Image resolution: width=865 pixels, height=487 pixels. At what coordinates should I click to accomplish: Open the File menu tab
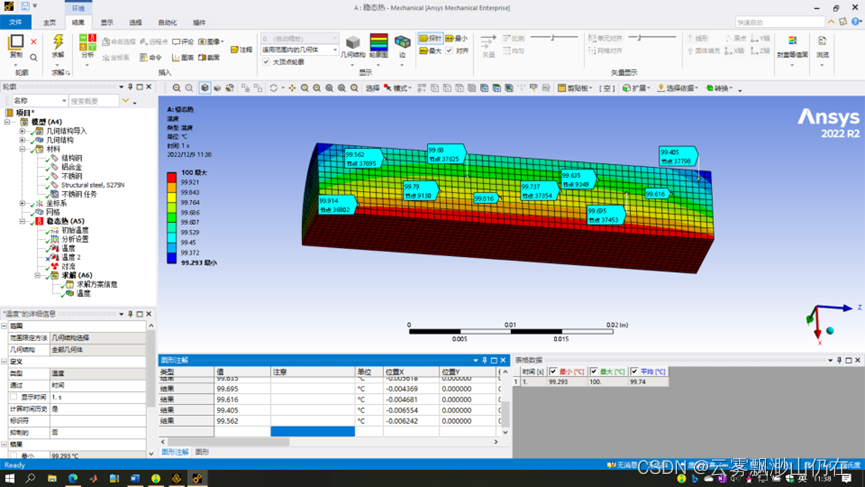click(16, 22)
